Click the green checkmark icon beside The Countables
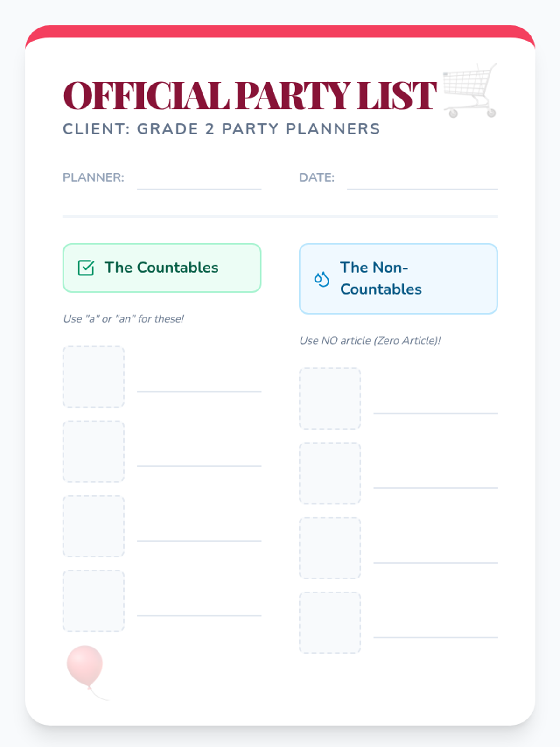Viewport: 560px width, 747px height. [86, 268]
